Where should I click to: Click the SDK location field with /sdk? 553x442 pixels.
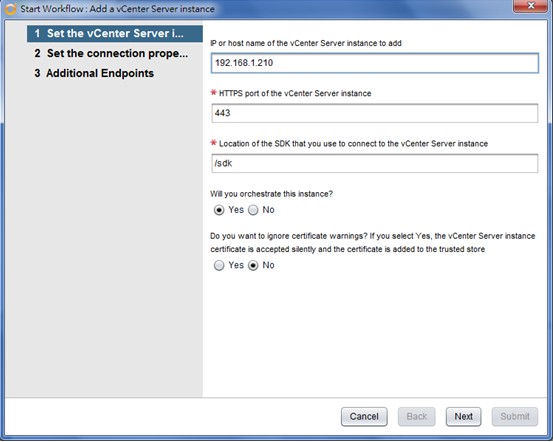click(375, 163)
